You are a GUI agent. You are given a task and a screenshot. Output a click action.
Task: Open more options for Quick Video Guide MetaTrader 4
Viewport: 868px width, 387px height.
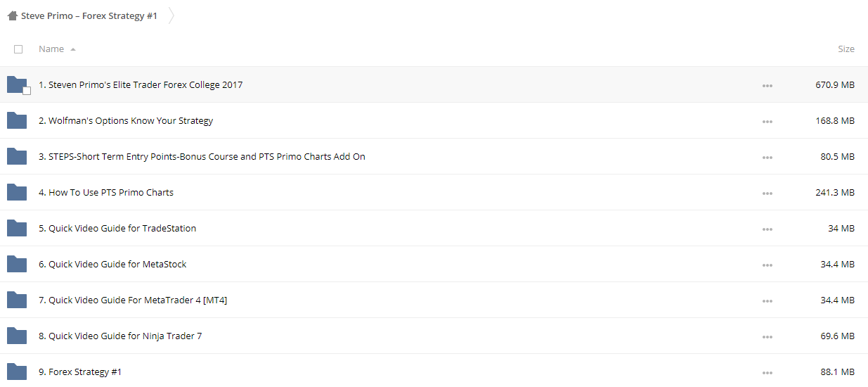[767, 301]
